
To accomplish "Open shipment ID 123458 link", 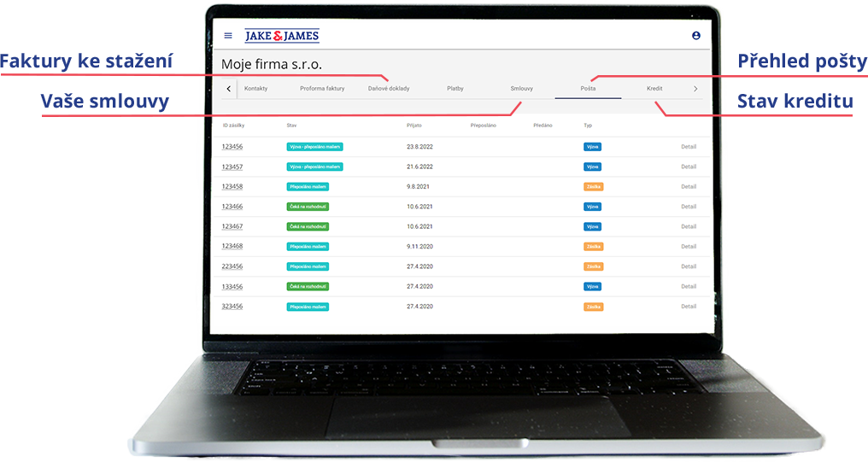I will point(232,187).
